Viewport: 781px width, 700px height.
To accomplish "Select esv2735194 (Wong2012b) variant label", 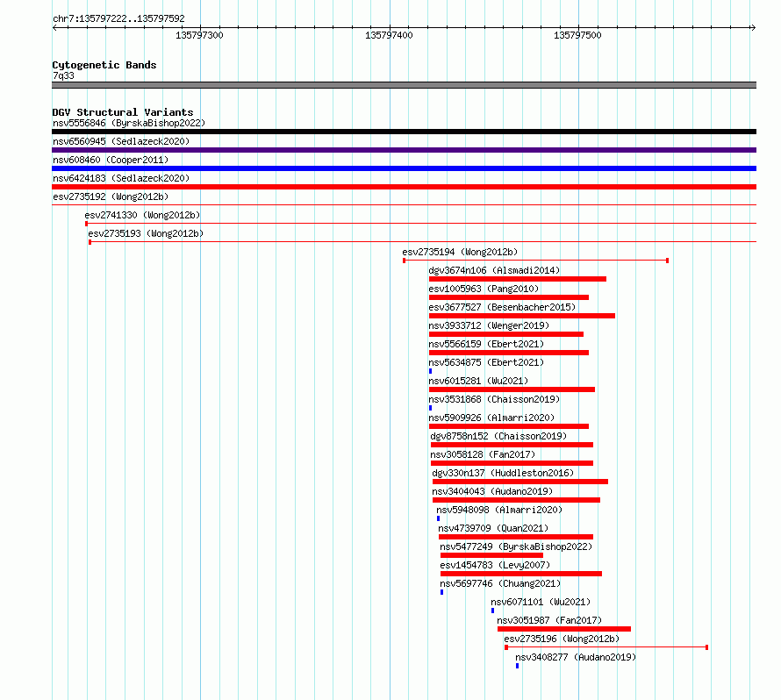I will point(460,252).
